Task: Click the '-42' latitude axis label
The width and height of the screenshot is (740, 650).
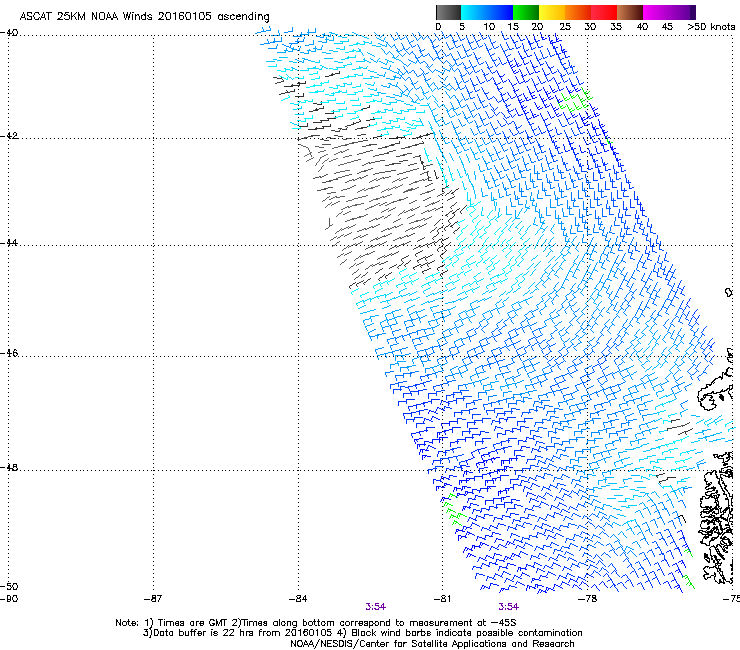Action: click(x=9, y=136)
